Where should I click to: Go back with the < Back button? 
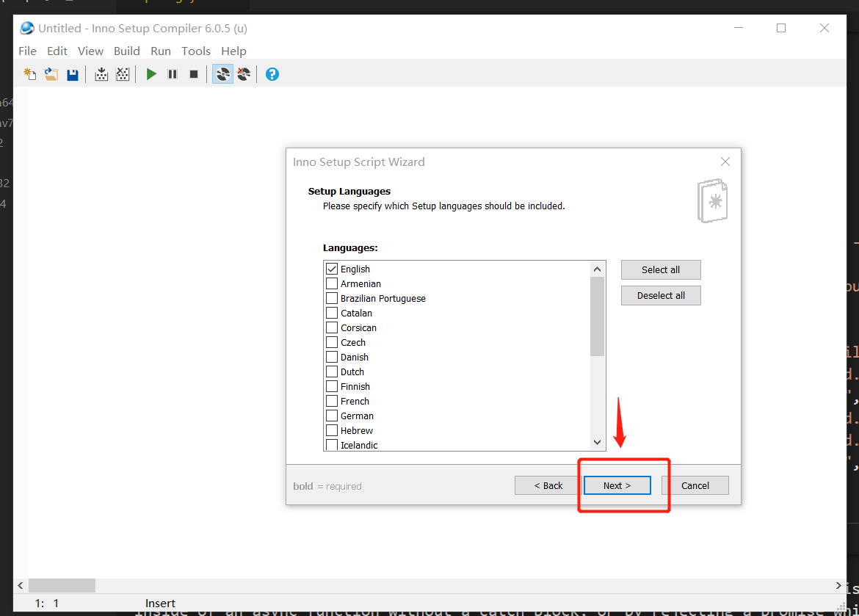point(548,485)
